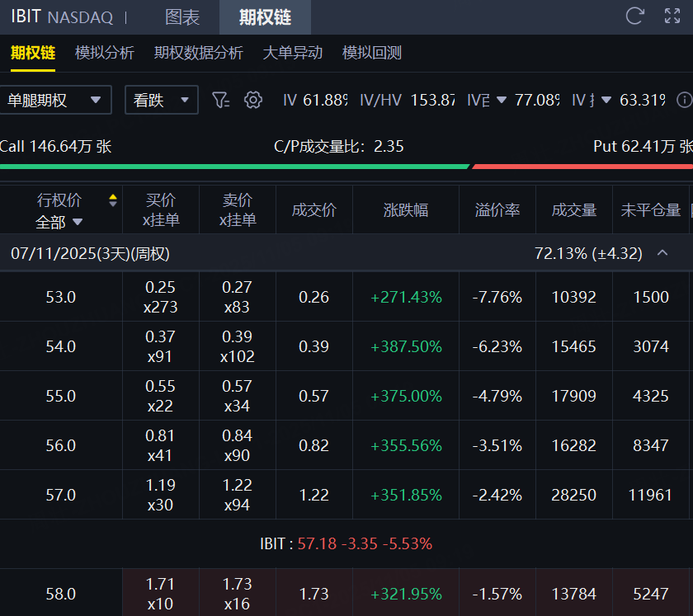Collapse the 07/11/2025 expiry group

click(x=662, y=253)
